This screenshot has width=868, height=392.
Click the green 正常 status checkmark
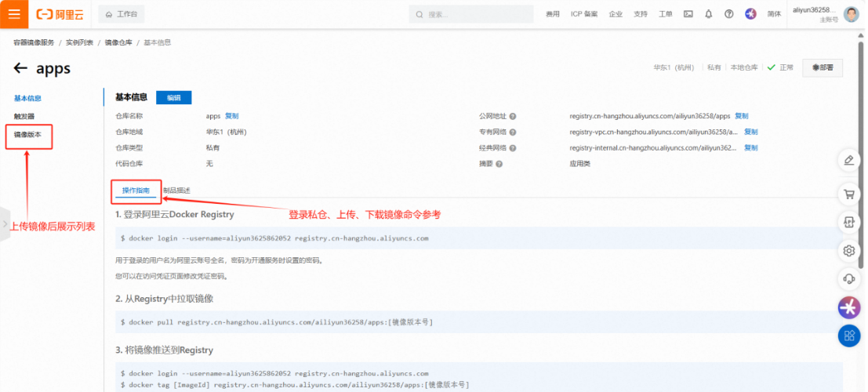point(771,67)
